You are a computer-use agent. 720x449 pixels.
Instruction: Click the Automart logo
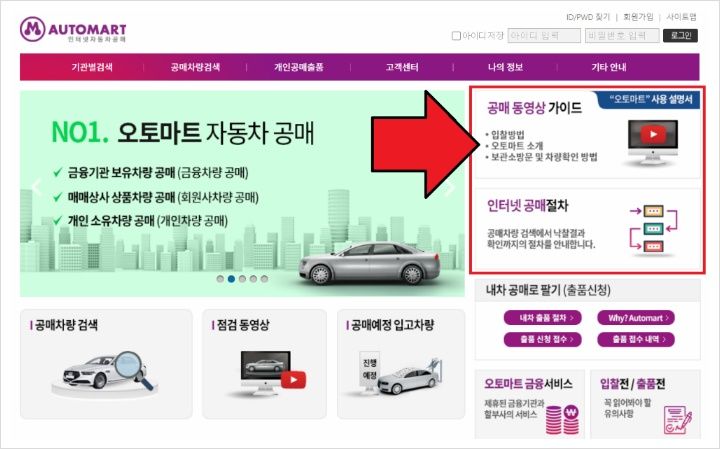coord(73,29)
